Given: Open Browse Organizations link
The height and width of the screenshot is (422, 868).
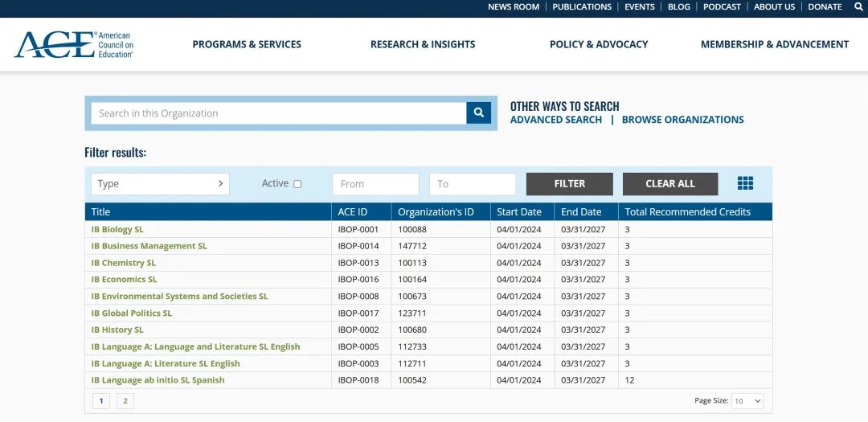Looking at the screenshot, I should [x=682, y=120].
